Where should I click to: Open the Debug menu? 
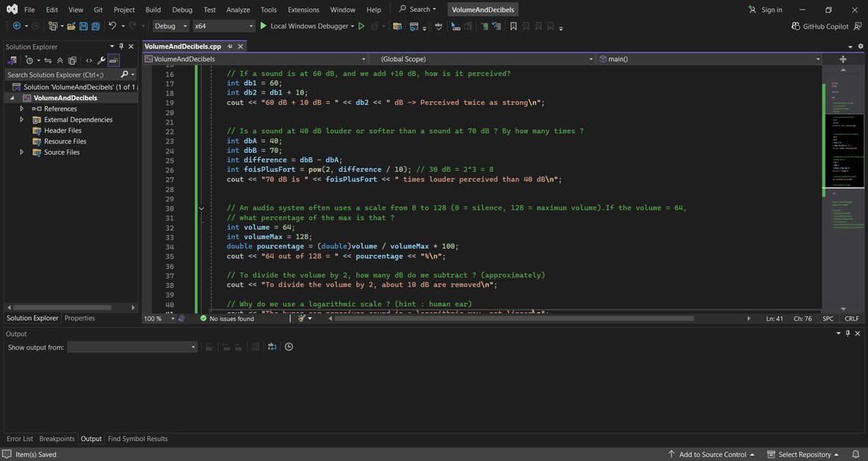point(182,10)
